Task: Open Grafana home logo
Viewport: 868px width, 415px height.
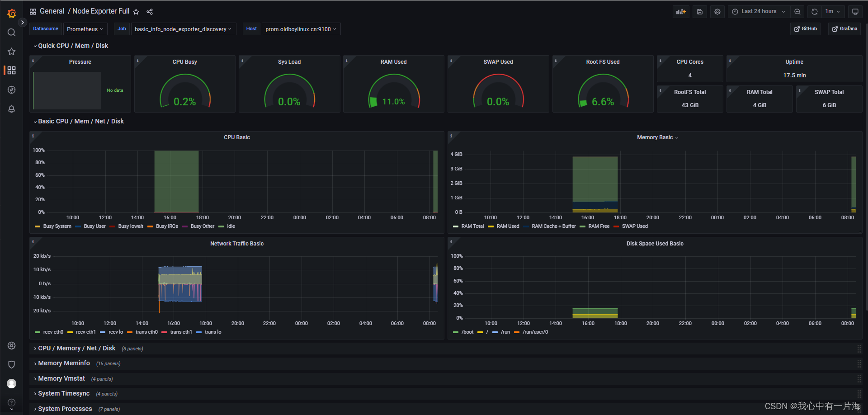Action: tap(12, 14)
